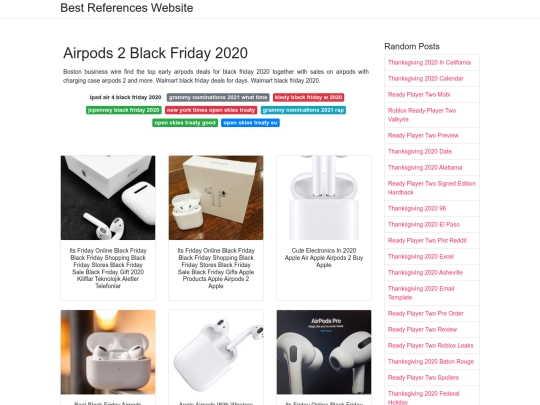
Task: Open 'Ready Player Two Spoilers' link
Action: pyautogui.click(x=423, y=378)
